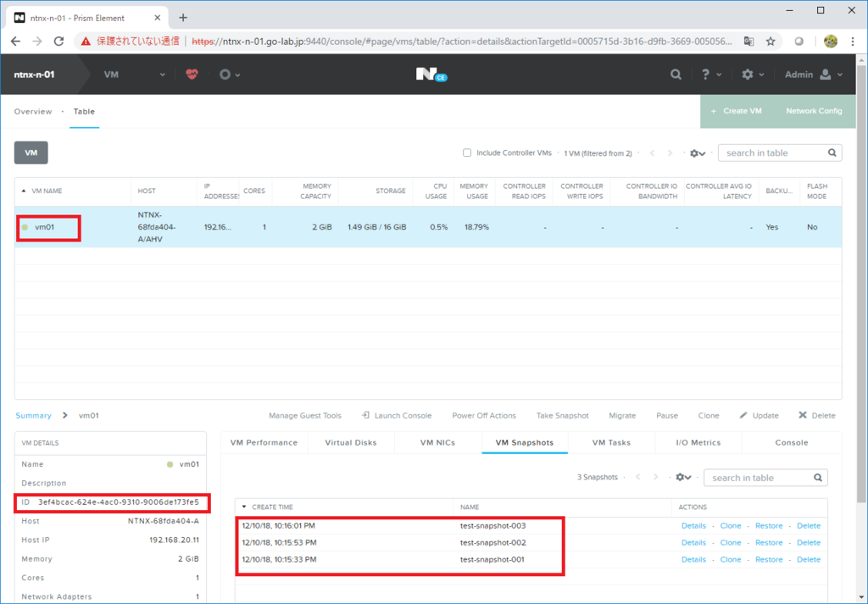Click the snapshots table gear icon
Screen dimensions: 868x604
[683, 477]
